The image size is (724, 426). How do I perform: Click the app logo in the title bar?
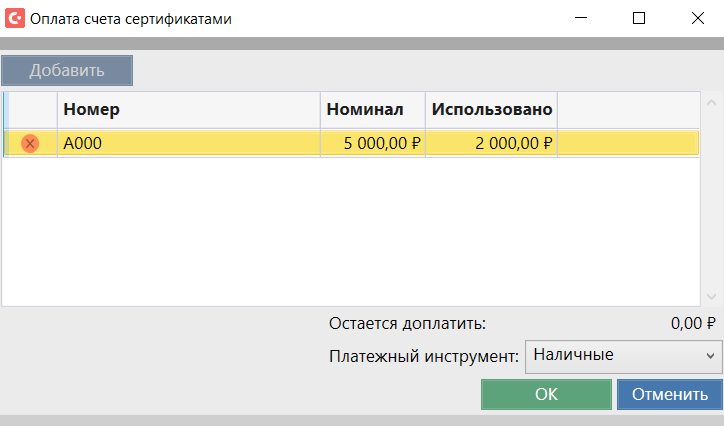click(15, 18)
